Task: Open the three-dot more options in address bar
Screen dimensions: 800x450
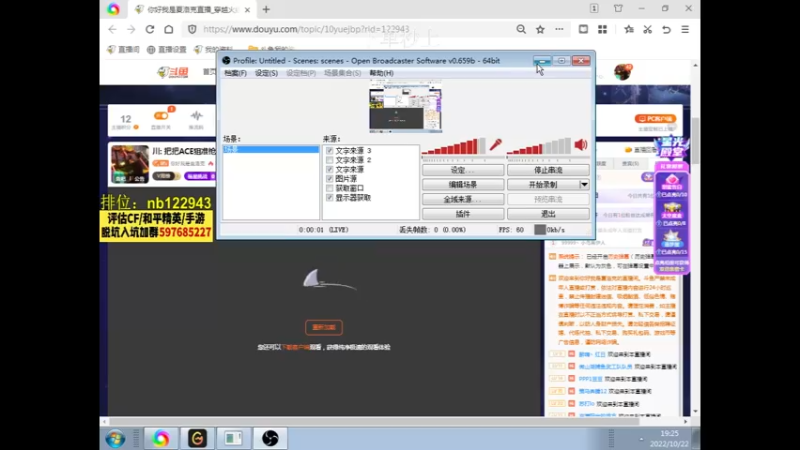Action: click(559, 30)
